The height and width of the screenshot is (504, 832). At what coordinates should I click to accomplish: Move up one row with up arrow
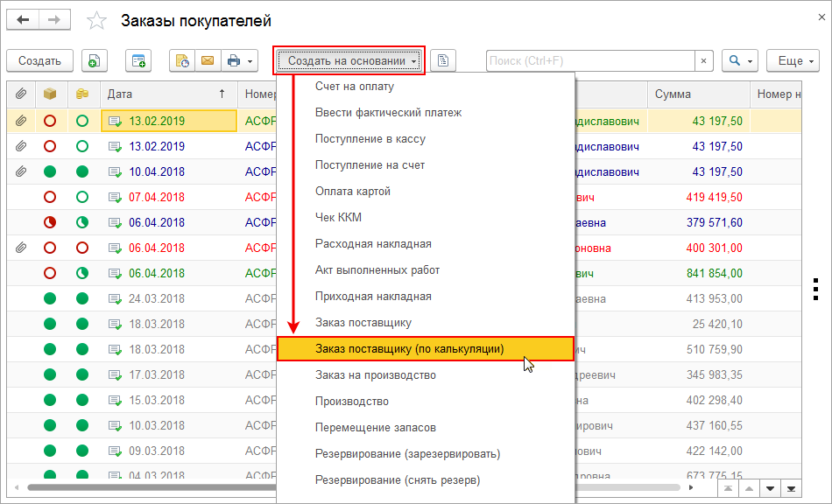pos(749,488)
